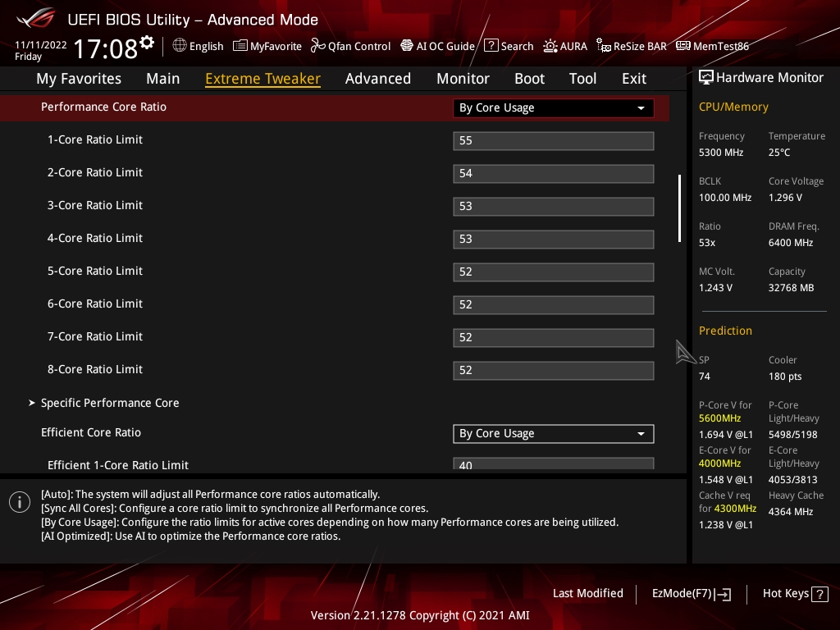Launch the AI OC Guide icon
The width and height of the screenshot is (840, 630).
[x=407, y=46]
